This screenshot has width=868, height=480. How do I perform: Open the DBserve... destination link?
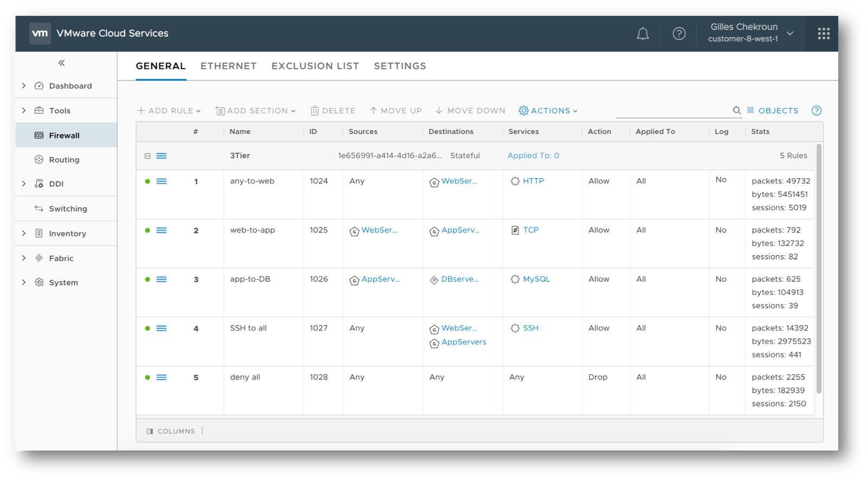pyautogui.click(x=460, y=279)
